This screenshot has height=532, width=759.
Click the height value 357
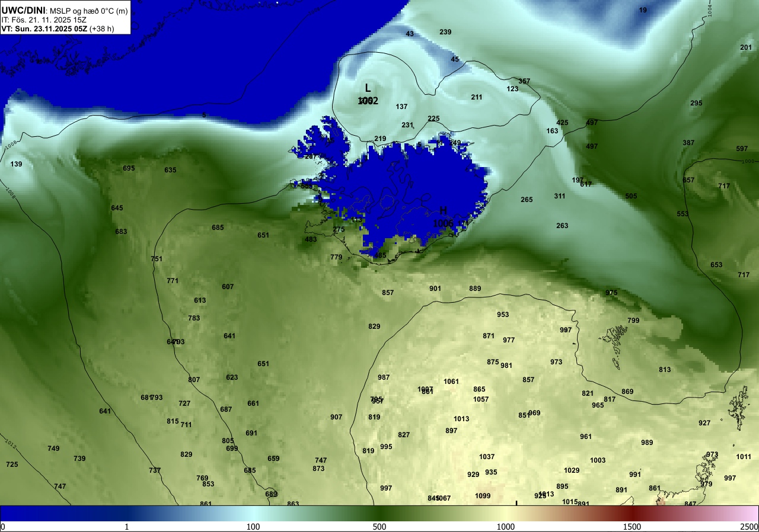click(524, 81)
